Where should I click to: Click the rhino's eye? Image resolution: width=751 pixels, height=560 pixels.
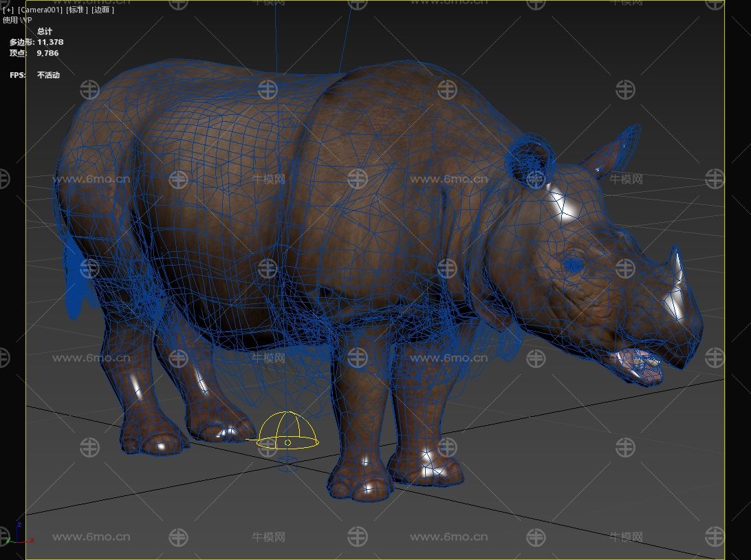(572, 263)
